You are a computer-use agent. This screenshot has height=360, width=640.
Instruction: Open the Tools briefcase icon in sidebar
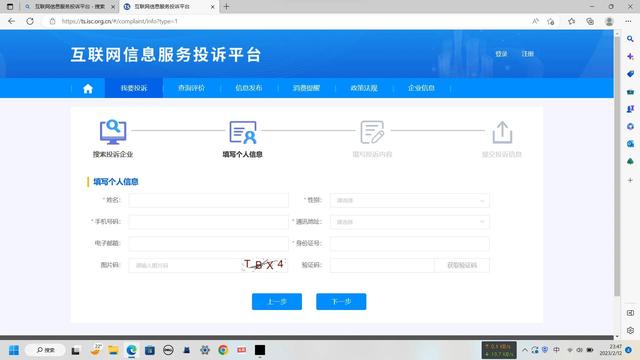(x=630, y=92)
